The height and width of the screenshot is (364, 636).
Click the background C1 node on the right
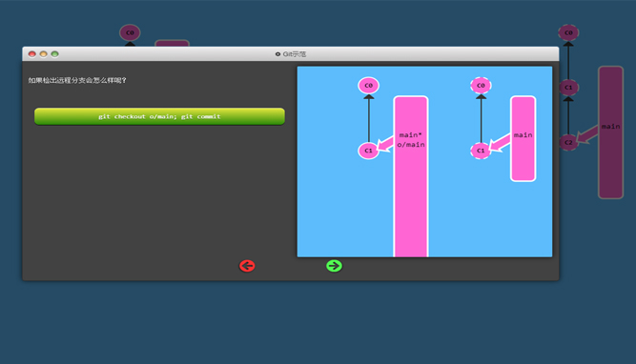568,88
